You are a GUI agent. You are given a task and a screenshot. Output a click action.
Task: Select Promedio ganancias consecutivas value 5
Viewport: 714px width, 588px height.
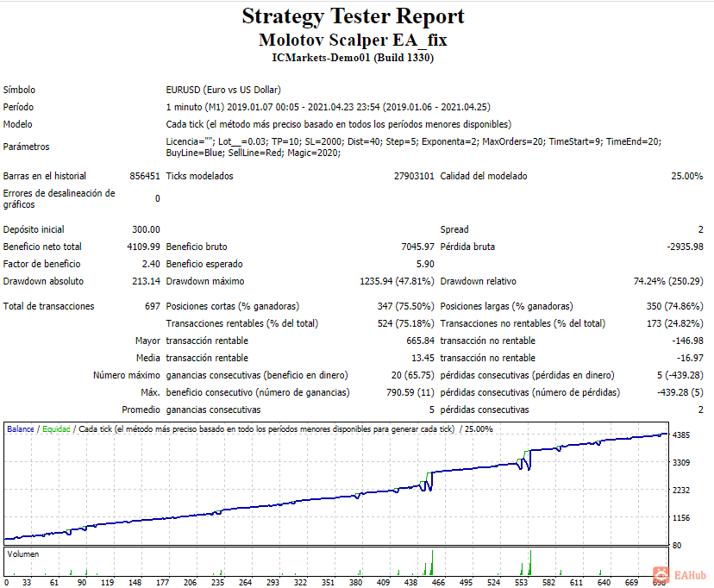tap(432, 410)
